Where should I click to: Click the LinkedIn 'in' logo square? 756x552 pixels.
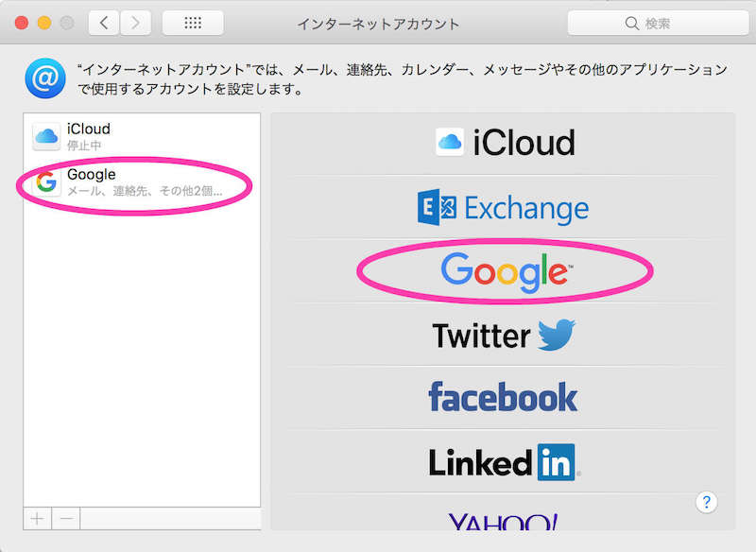[557, 462]
